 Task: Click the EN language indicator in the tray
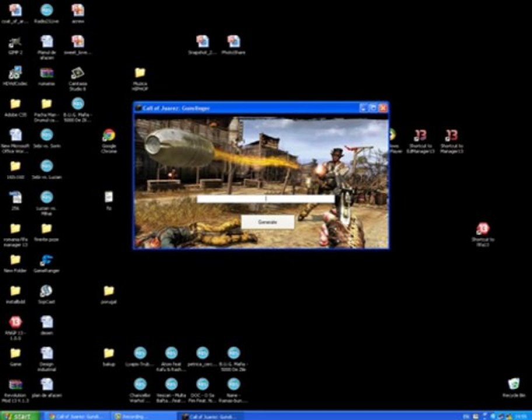coord(466,416)
